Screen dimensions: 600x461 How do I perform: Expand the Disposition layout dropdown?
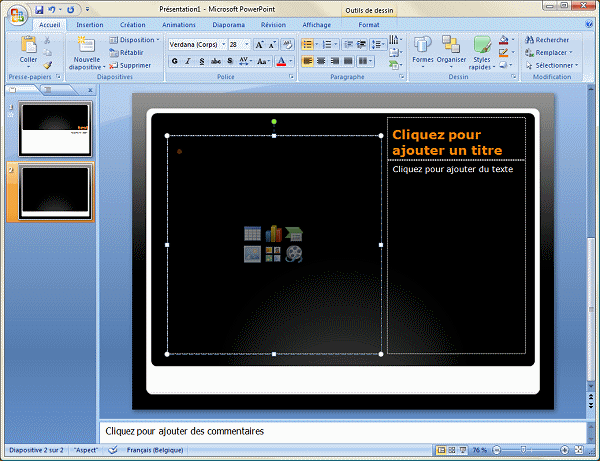coord(136,40)
